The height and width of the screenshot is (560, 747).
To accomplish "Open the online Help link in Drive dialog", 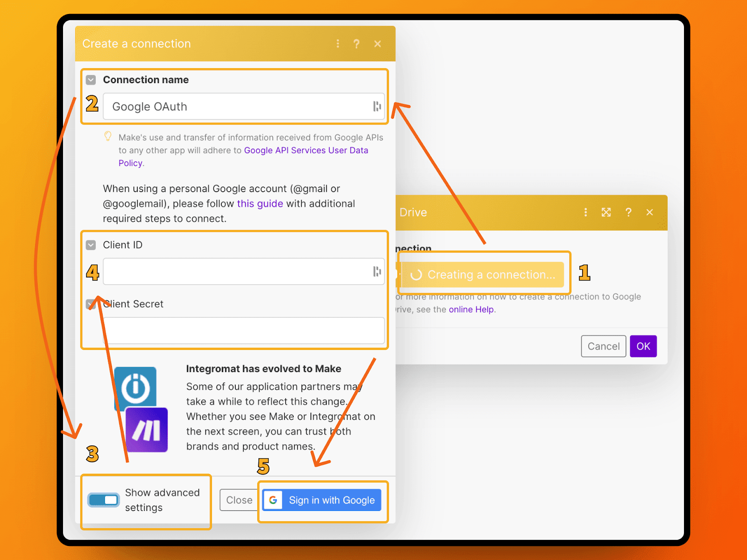I will [471, 309].
